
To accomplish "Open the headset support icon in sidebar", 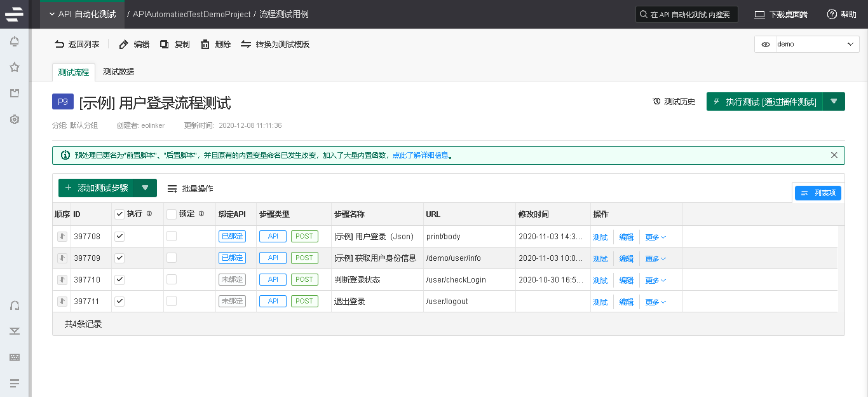I will point(15,305).
